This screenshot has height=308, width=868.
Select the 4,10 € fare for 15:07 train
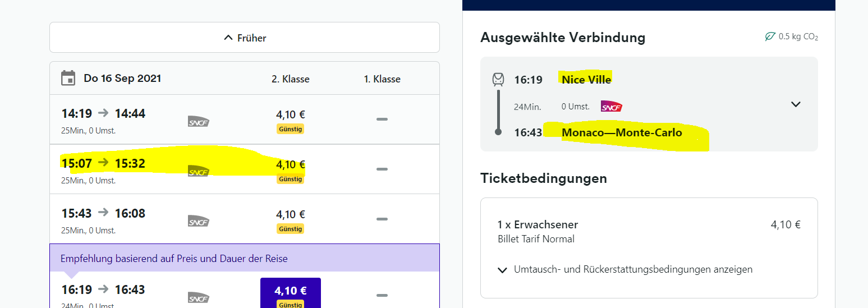[291, 169]
